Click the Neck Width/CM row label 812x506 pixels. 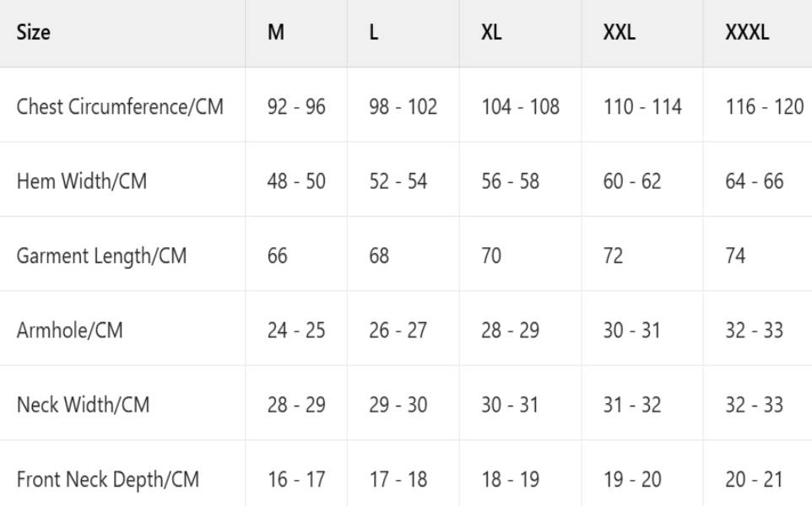[84, 405]
